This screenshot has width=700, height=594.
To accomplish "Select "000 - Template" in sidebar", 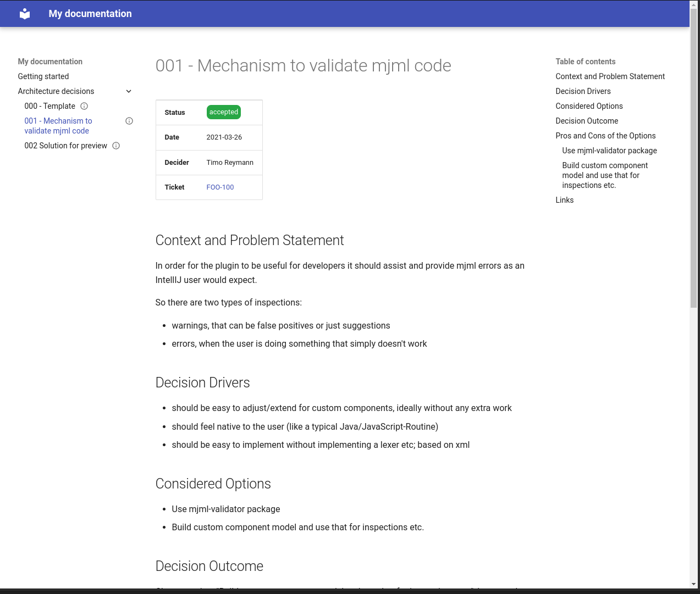I will pyautogui.click(x=49, y=106).
